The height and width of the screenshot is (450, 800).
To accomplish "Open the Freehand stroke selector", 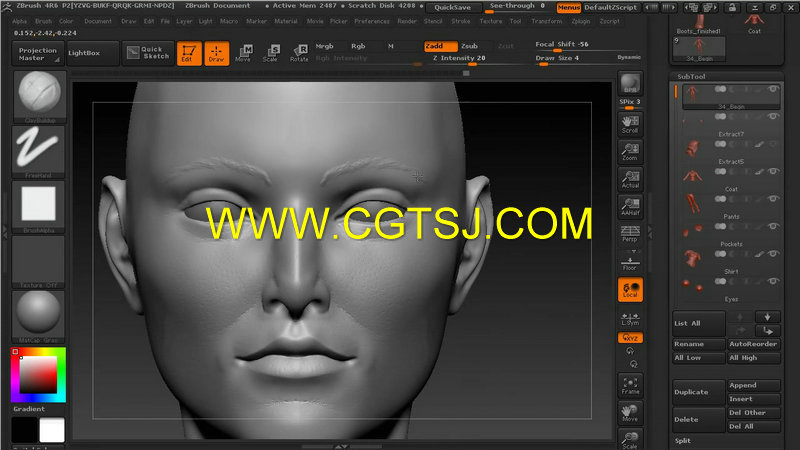I will pos(39,151).
